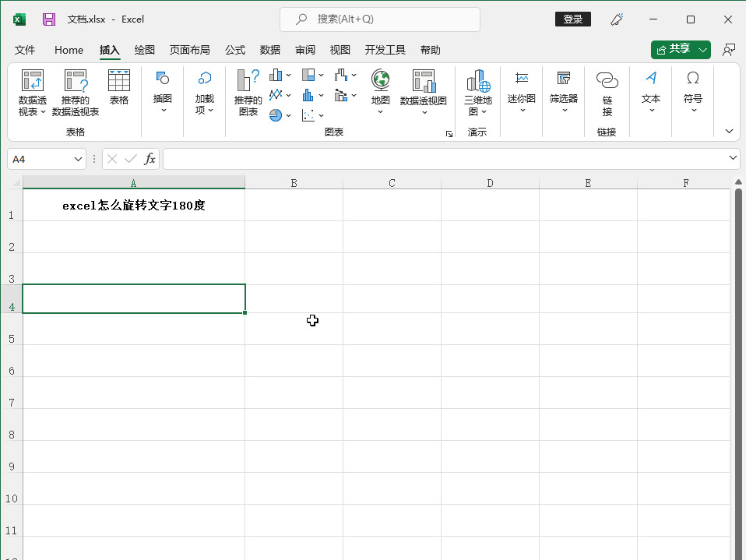Click the Maps (地图) chart icon
The image size is (746, 560).
pos(381,80)
